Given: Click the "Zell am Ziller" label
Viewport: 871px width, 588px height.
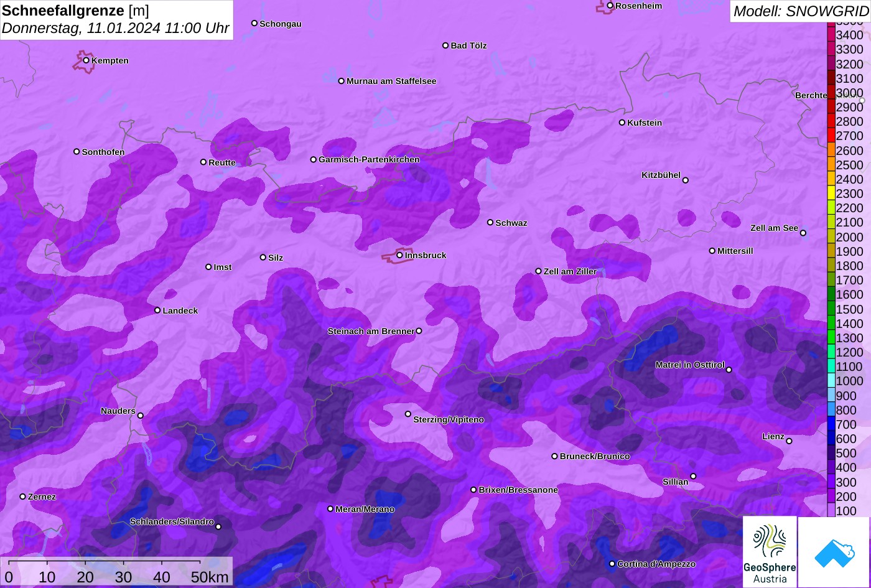Looking at the screenshot, I should (570, 272).
